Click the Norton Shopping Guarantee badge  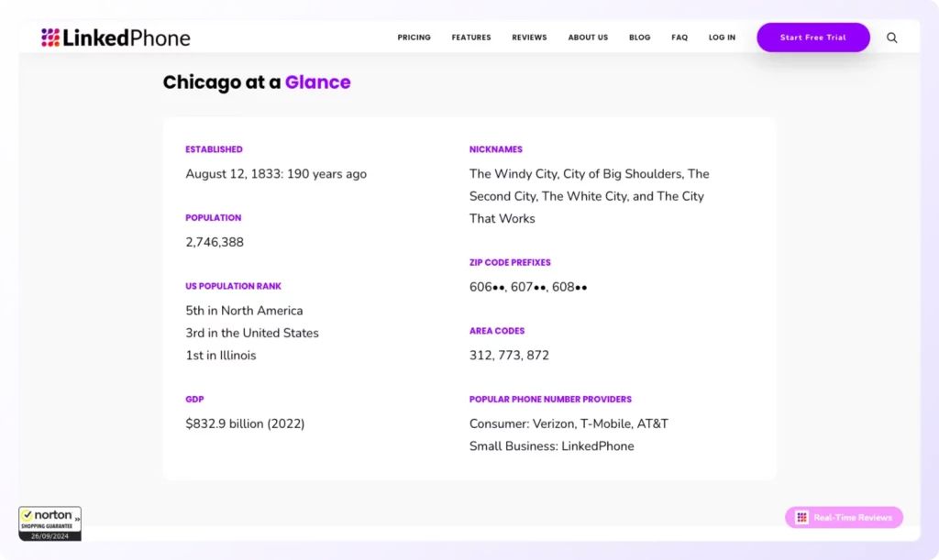pyautogui.click(x=50, y=523)
